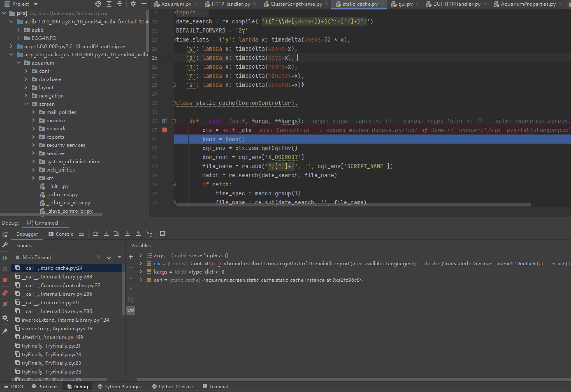Toggle the watches glasses icon
Screen dimensions: 571x392
pyautogui.click(x=131, y=310)
